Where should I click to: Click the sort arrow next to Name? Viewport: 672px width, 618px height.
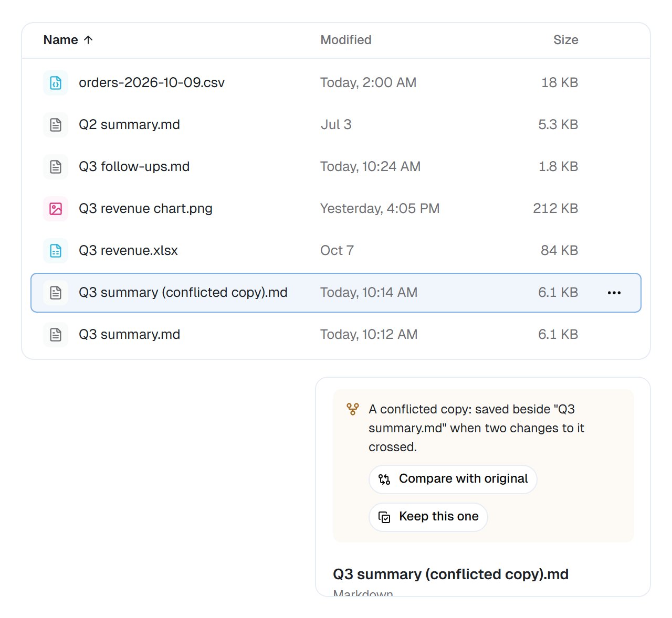pyautogui.click(x=88, y=40)
